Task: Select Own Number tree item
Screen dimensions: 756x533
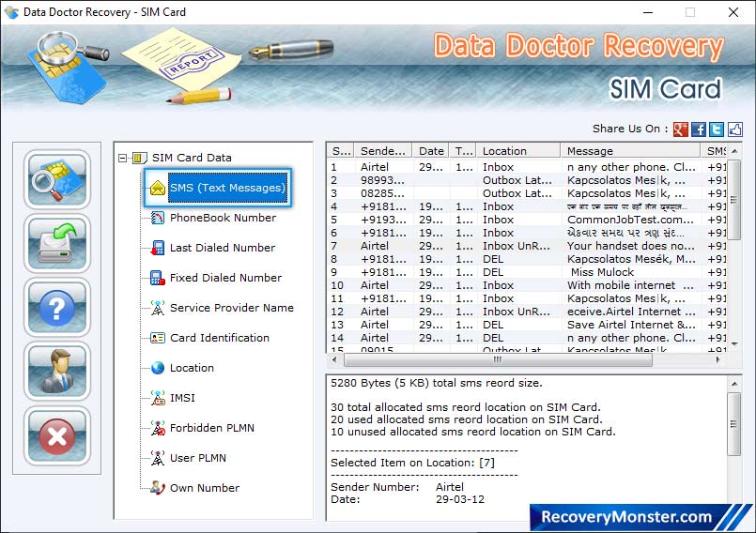Action: (205, 488)
